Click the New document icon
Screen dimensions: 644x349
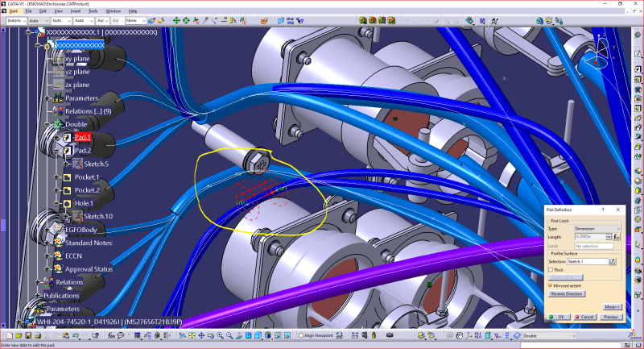(x=10, y=335)
